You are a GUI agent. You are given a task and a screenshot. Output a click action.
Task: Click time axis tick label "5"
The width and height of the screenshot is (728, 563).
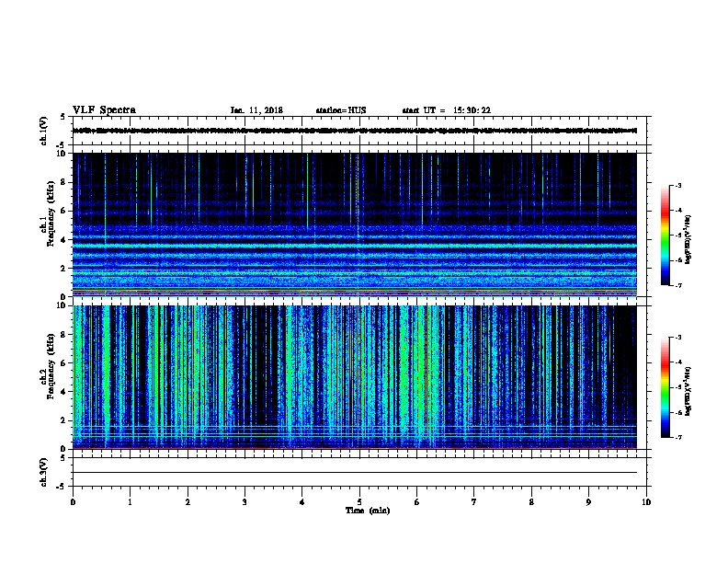[359, 502]
